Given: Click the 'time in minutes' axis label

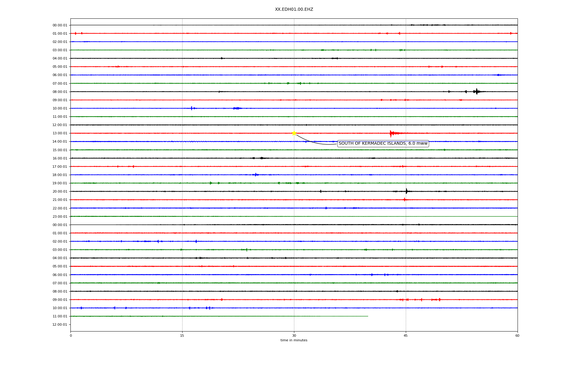Looking at the screenshot, I should [294, 340].
